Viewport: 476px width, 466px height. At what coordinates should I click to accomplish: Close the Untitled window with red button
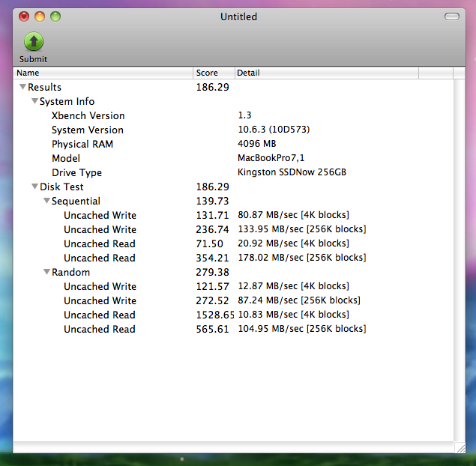pos(24,16)
